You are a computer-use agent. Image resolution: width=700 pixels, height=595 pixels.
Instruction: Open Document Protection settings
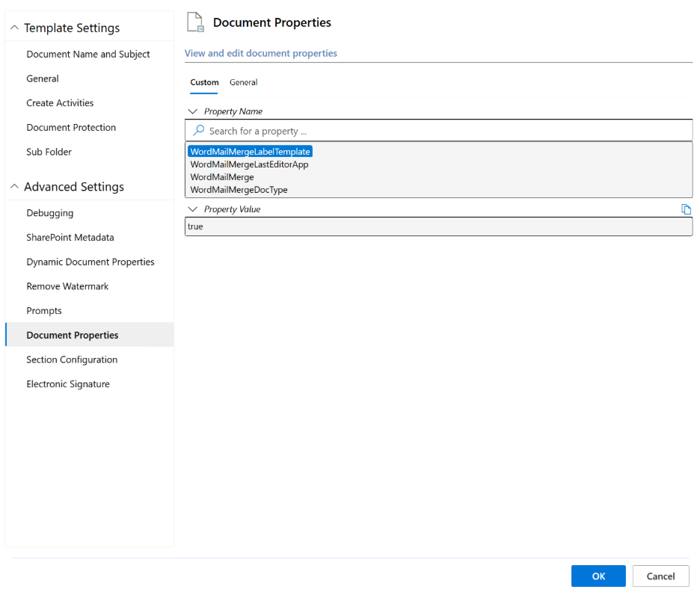tap(71, 127)
